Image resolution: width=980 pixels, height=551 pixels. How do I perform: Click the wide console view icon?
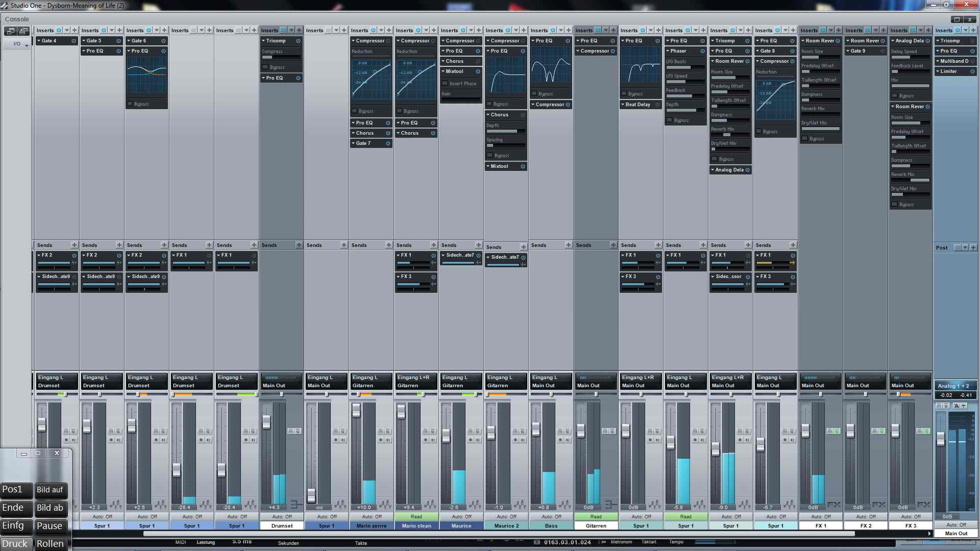coord(23,31)
